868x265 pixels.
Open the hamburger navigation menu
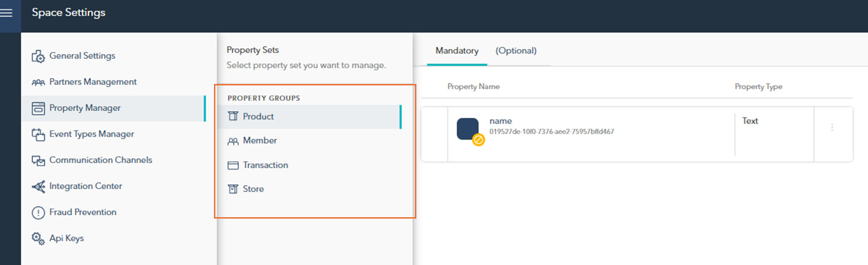pos(6,13)
